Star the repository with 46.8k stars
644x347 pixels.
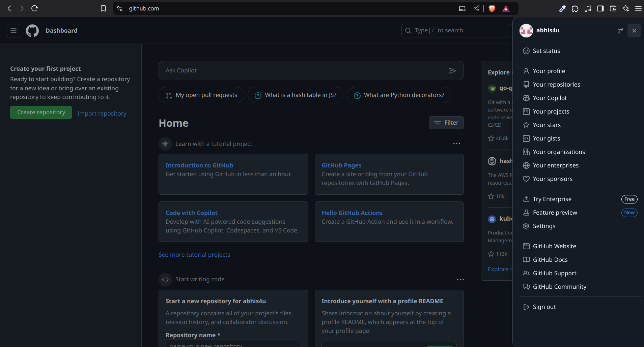pos(491,138)
